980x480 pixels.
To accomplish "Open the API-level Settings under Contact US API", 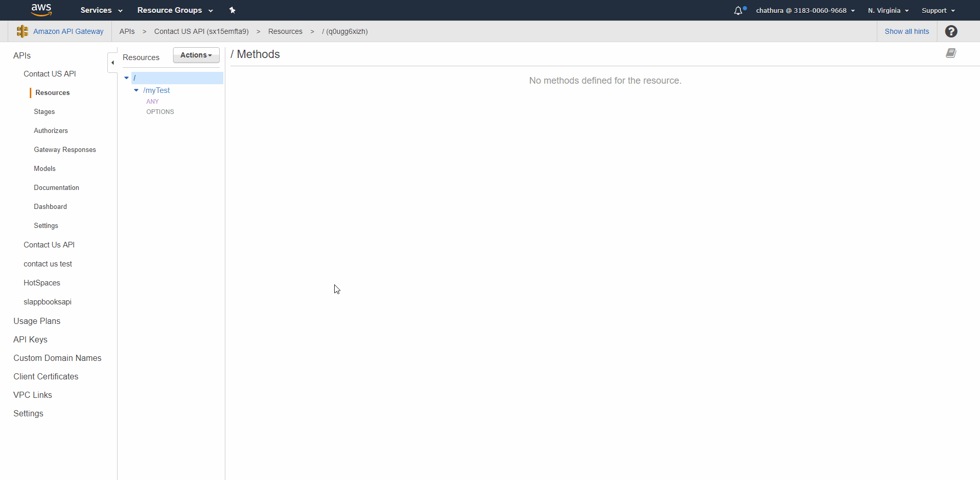I will (x=46, y=226).
